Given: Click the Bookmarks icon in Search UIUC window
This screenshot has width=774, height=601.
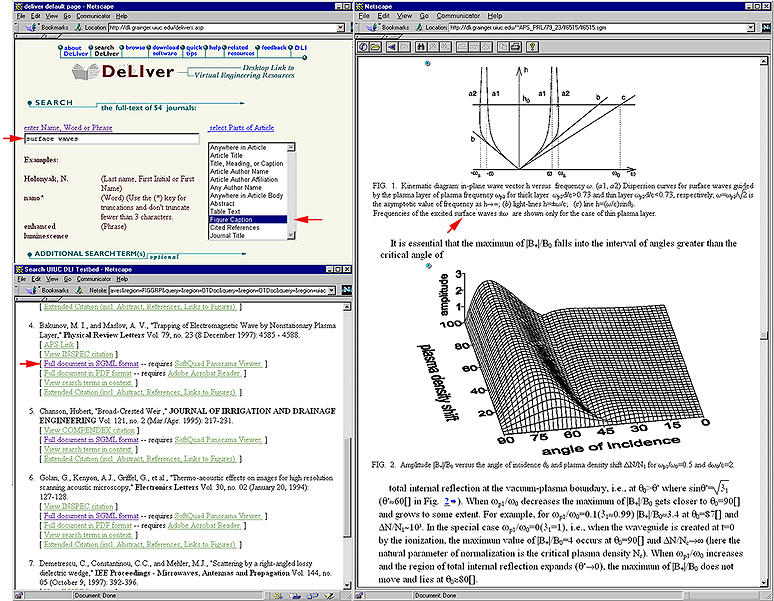Looking at the screenshot, I should pos(31,290).
